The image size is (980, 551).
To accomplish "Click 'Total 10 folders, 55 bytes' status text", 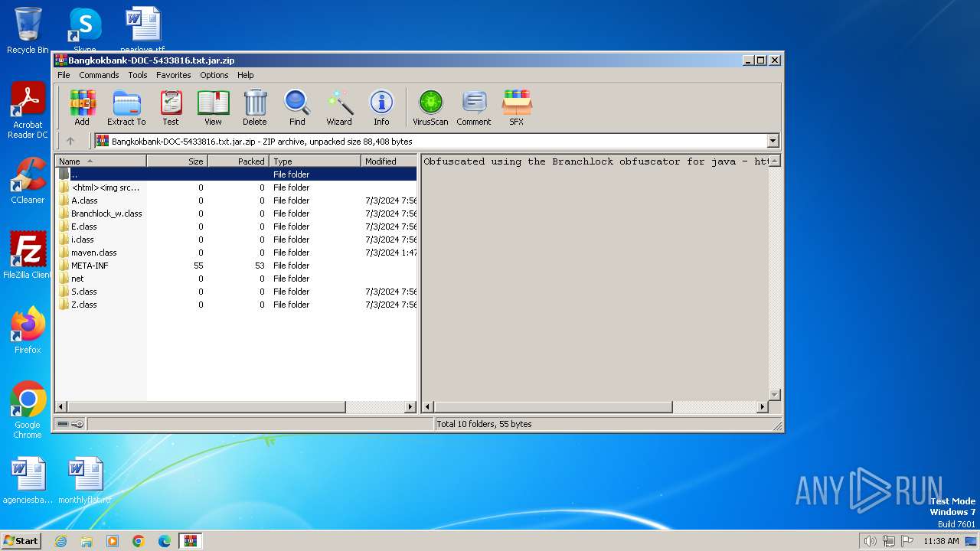I will [x=484, y=424].
